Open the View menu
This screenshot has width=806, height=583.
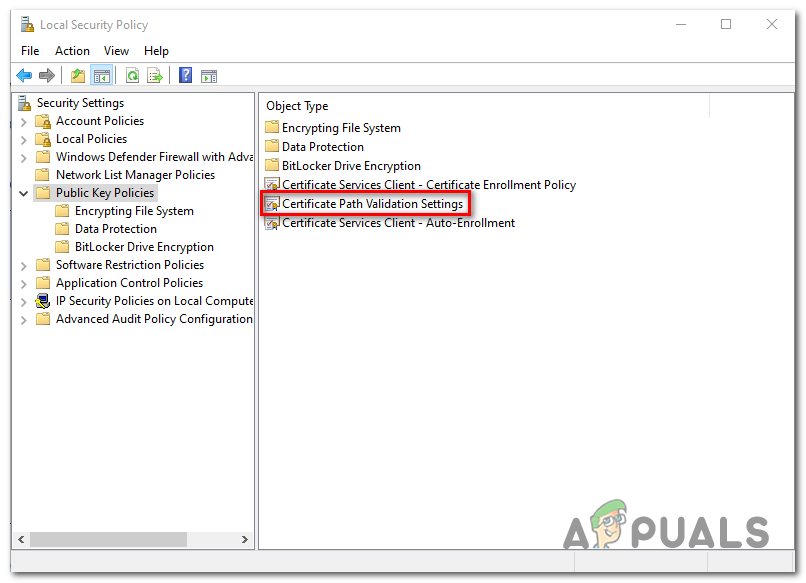pos(116,51)
